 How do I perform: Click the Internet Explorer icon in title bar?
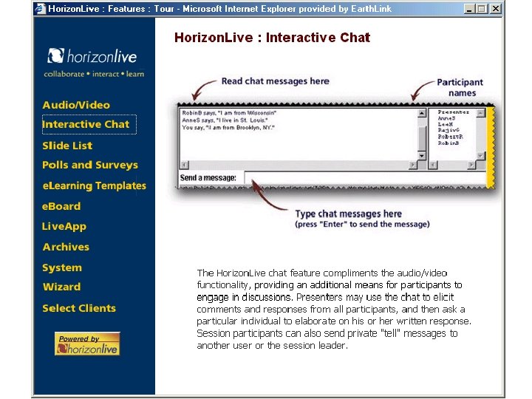[x=41, y=8]
